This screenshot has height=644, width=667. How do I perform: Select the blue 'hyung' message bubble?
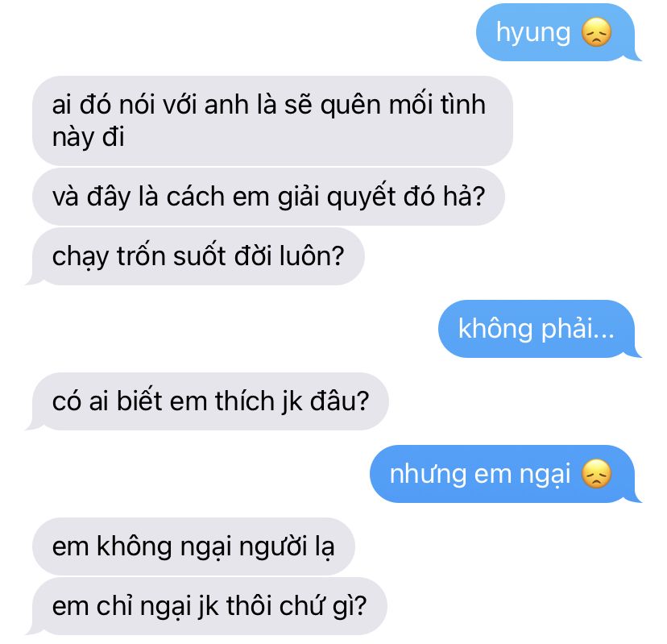tap(557, 32)
